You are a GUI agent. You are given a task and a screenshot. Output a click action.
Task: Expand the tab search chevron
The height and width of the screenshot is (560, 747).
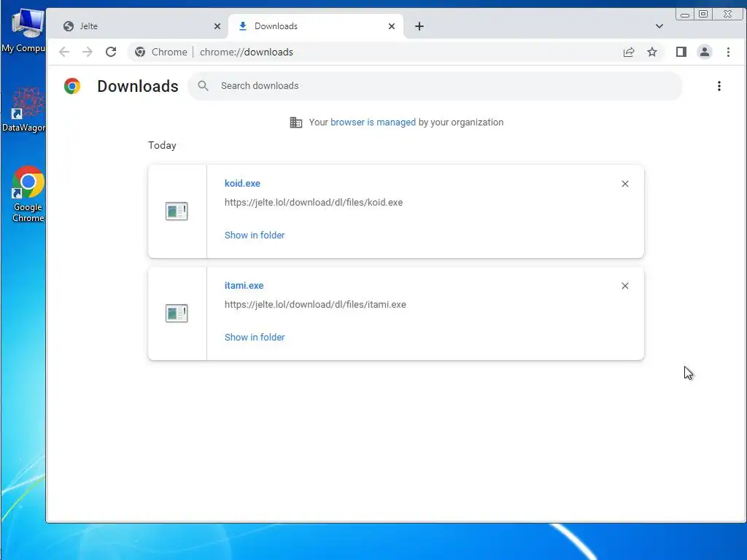(659, 26)
